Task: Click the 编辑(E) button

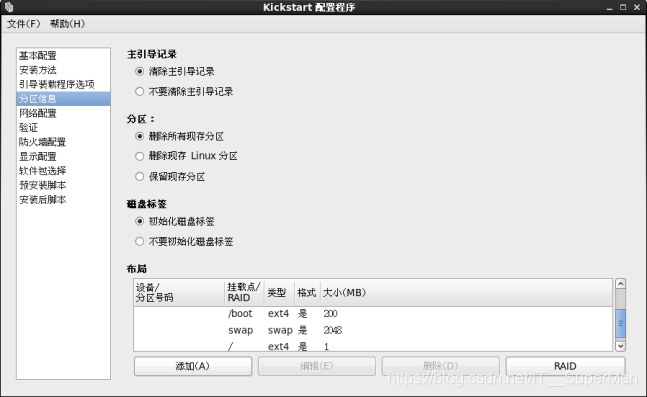Action: [x=316, y=366]
